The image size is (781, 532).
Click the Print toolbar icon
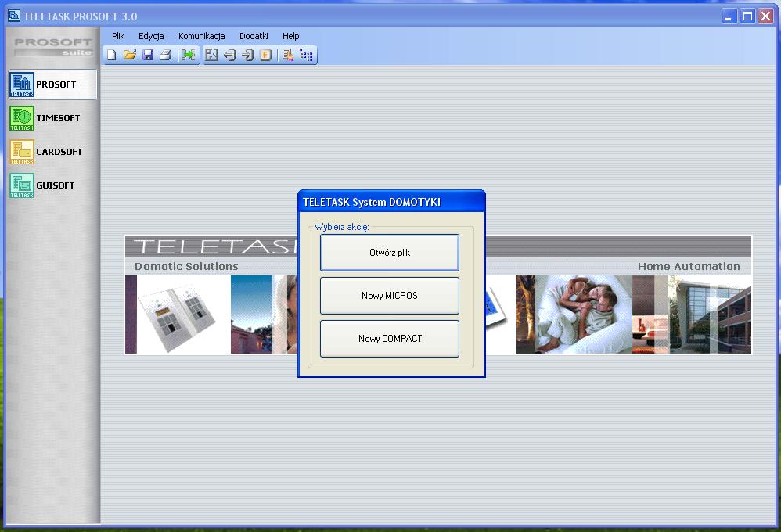166,55
